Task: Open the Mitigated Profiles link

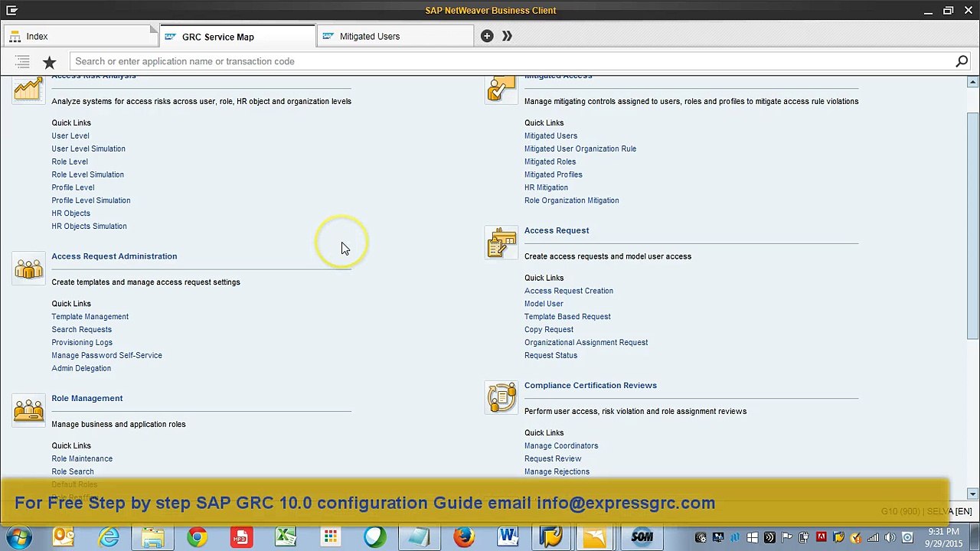Action: pyautogui.click(x=554, y=174)
